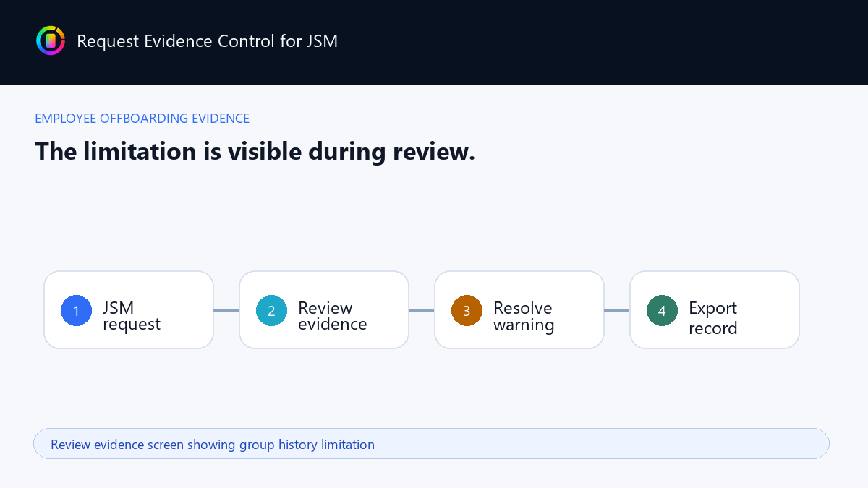Image resolution: width=868 pixels, height=488 pixels.
Task: Click the rainbow app logo icon
Action: click(x=51, y=40)
